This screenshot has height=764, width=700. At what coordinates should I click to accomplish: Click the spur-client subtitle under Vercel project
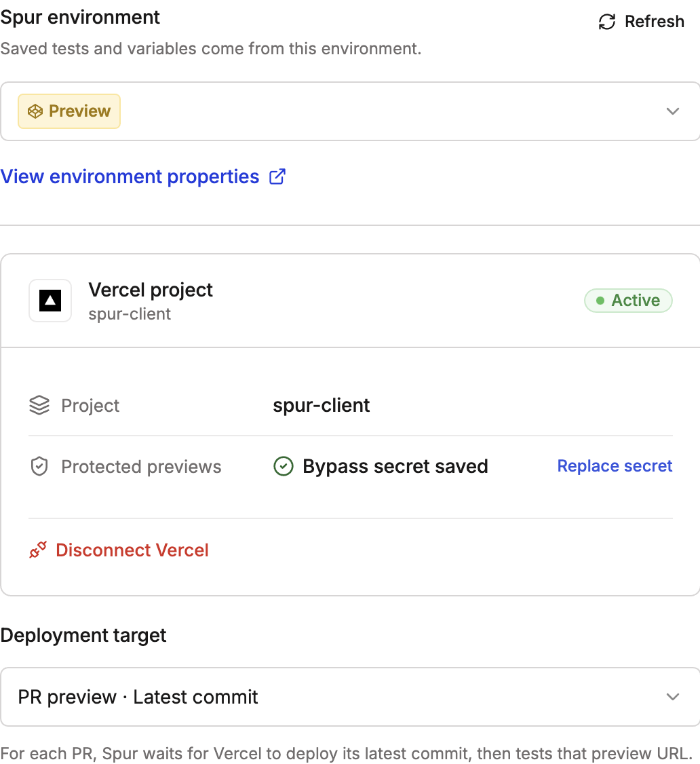tap(130, 314)
